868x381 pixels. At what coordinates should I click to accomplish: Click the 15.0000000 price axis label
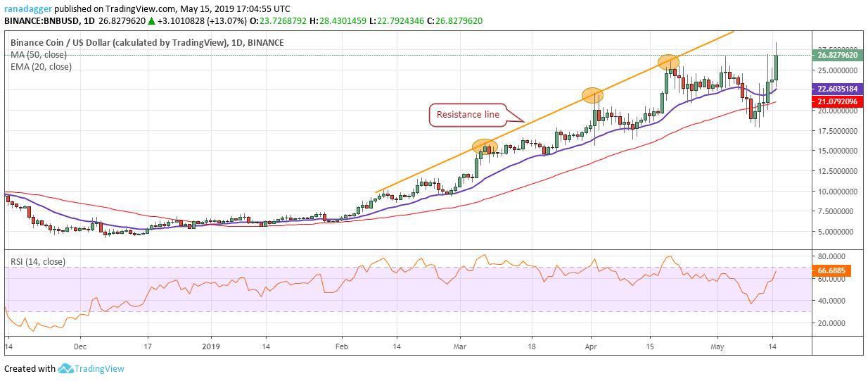coord(837,151)
